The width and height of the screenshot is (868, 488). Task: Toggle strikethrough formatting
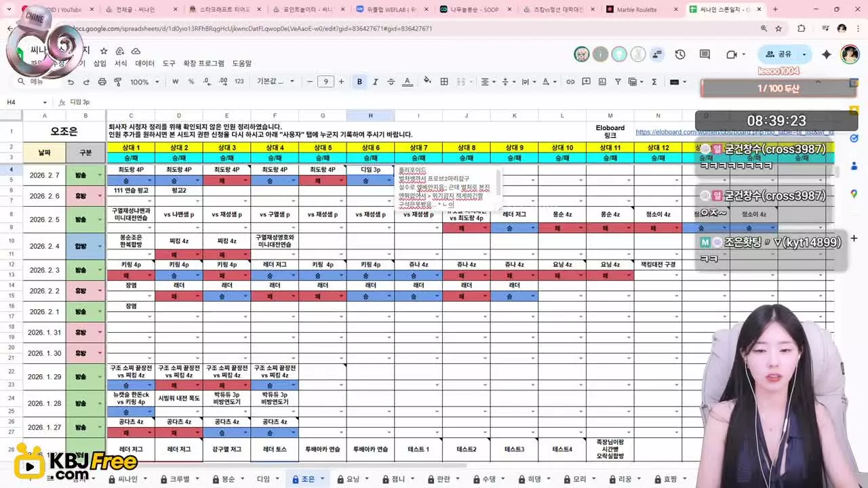pos(391,82)
